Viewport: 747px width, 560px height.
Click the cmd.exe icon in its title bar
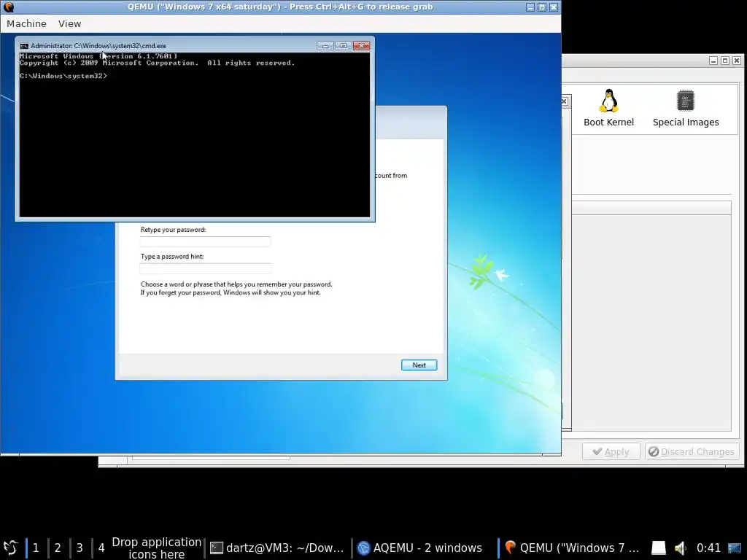coord(24,46)
